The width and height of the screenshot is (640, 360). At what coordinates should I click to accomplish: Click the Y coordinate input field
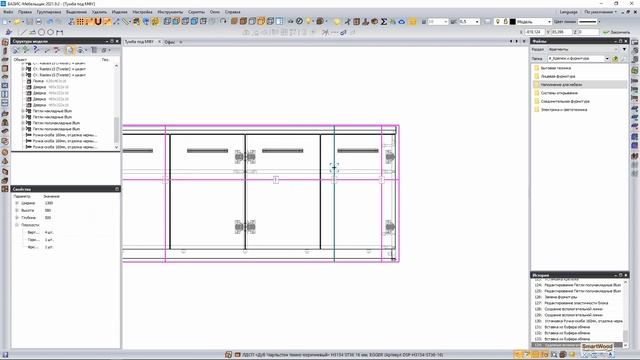point(561,32)
